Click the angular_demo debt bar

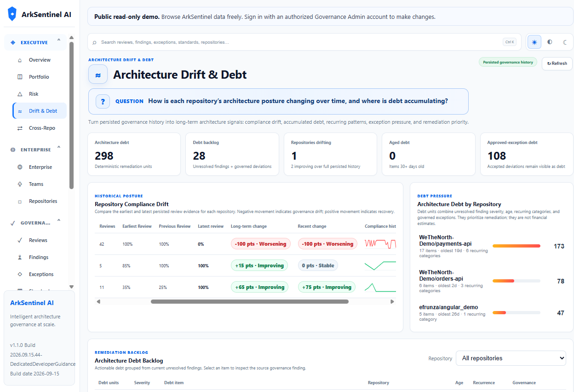[x=517, y=313]
